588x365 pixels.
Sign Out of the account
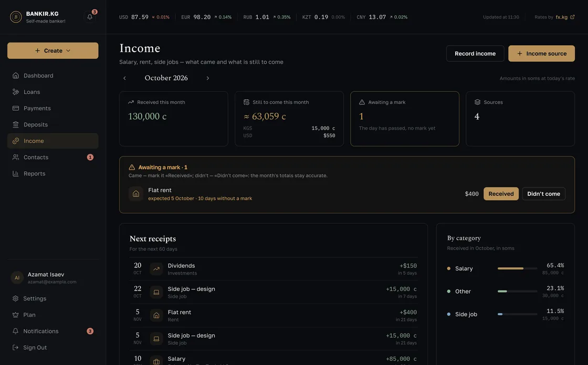tap(53, 347)
